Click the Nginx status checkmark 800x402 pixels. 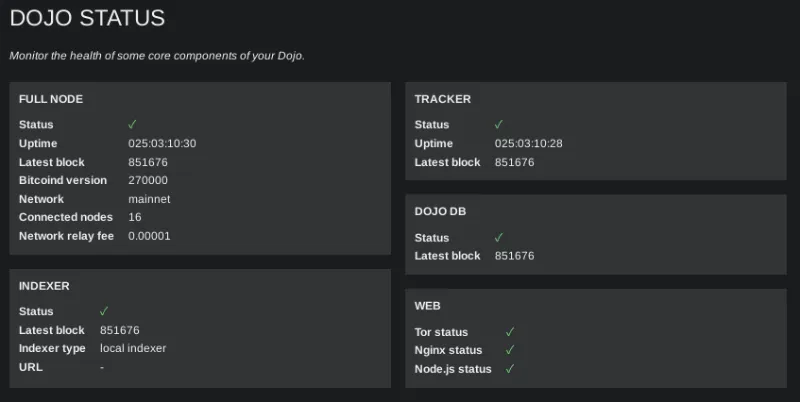coord(510,350)
